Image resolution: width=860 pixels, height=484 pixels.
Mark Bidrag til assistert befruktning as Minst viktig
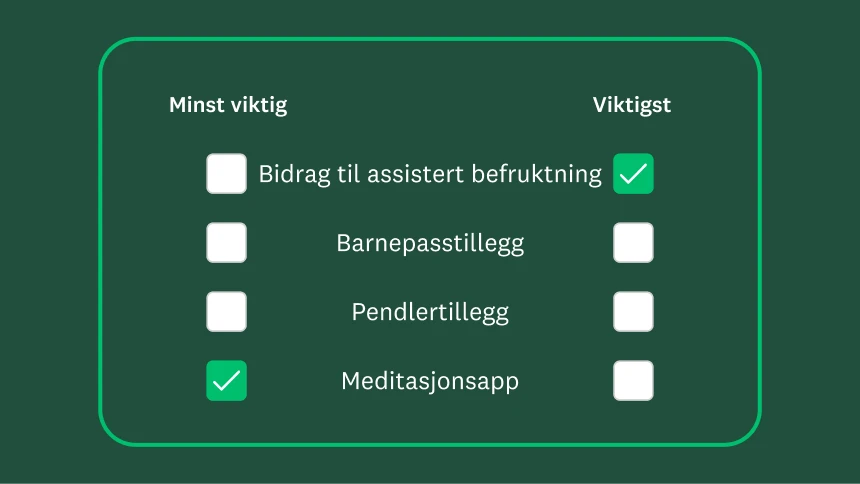click(x=226, y=174)
